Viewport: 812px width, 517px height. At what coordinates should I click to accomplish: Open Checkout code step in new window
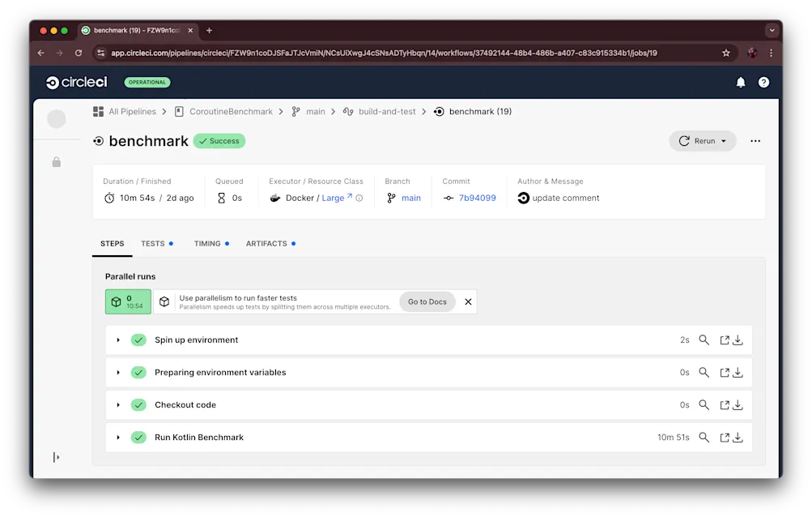[x=721, y=404]
